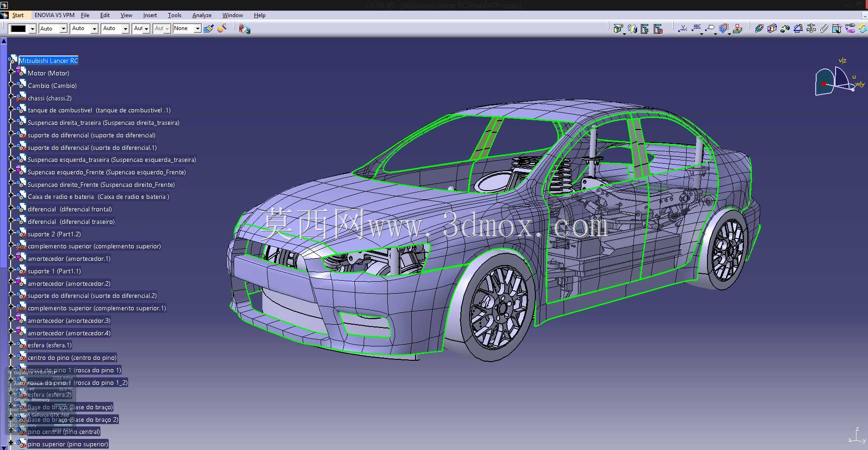868x450 pixels.
Task: Expand the Motor (Motor) tree node
Action: click(11, 72)
